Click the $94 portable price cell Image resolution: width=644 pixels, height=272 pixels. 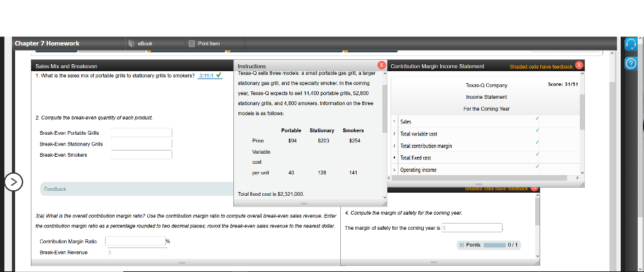(291, 141)
